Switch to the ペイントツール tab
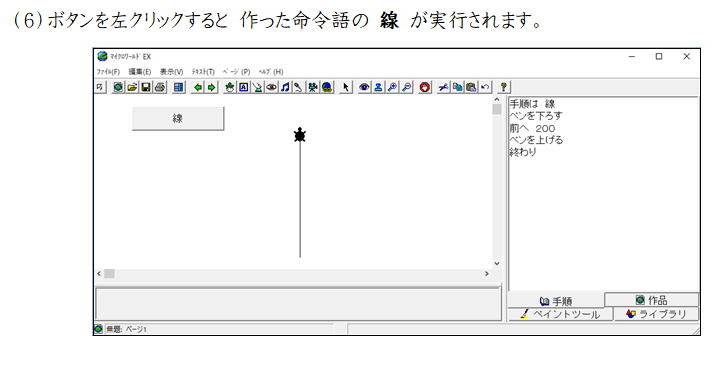The height and width of the screenshot is (365, 718). click(560, 314)
